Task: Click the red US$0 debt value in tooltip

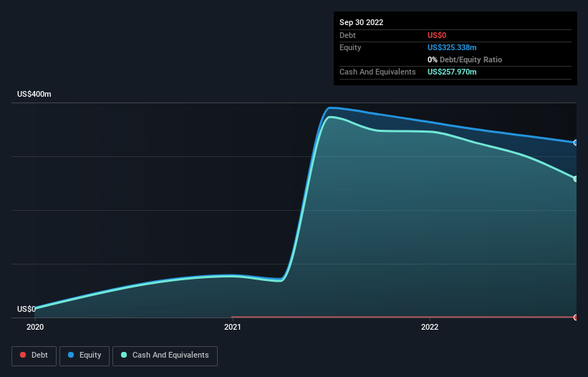Action: click(437, 35)
